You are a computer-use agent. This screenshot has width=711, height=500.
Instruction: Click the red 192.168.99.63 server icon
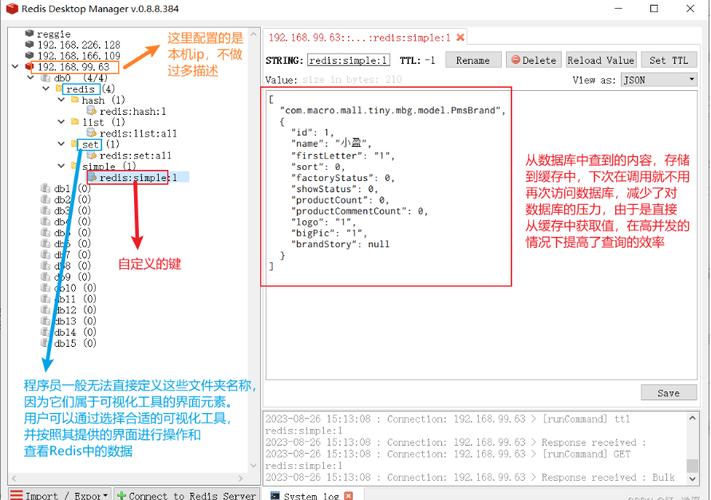point(29,67)
